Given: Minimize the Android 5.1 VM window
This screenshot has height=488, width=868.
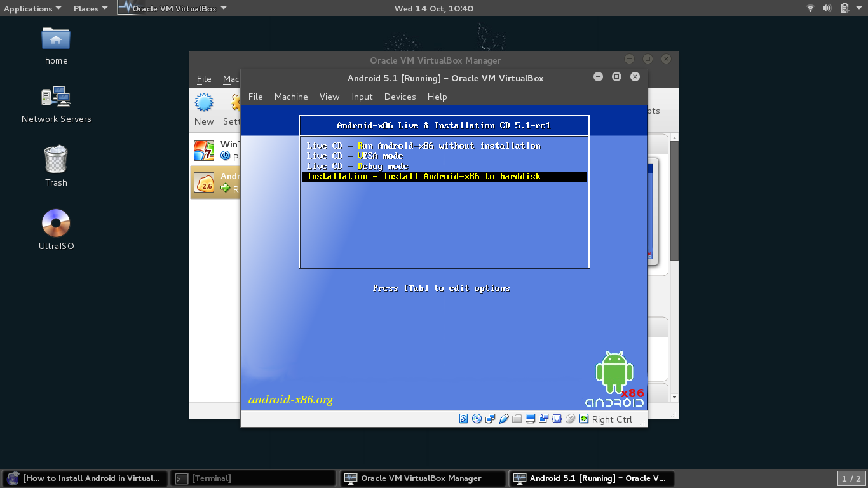Looking at the screenshot, I should tap(598, 77).
